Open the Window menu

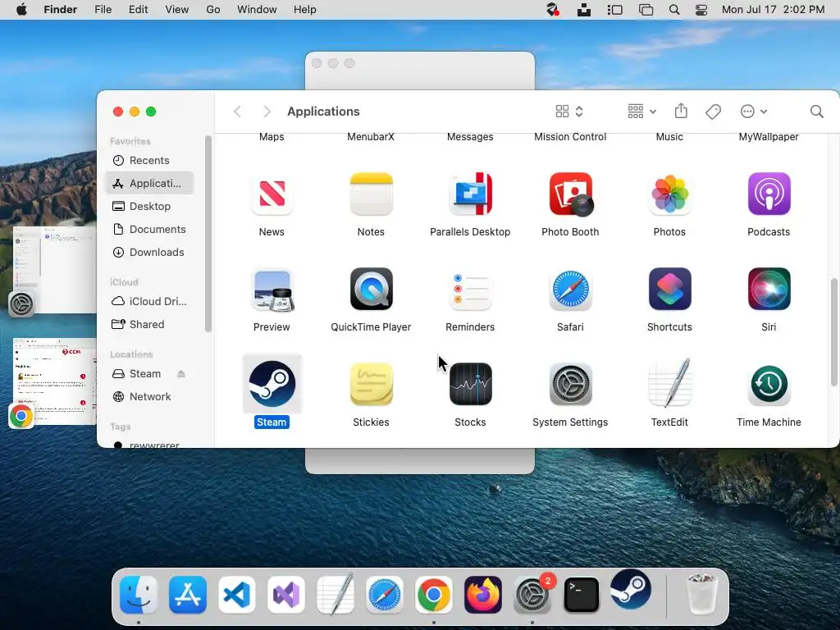(x=257, y=10)
